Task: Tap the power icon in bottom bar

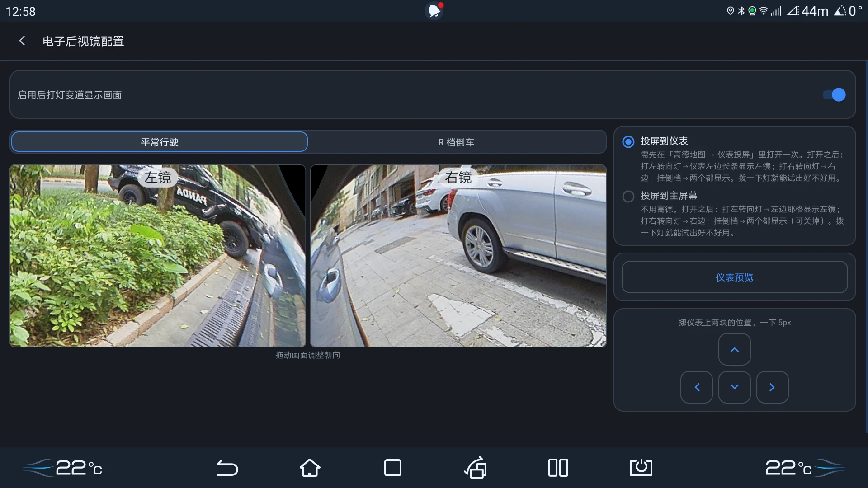Action: (641, 468)
